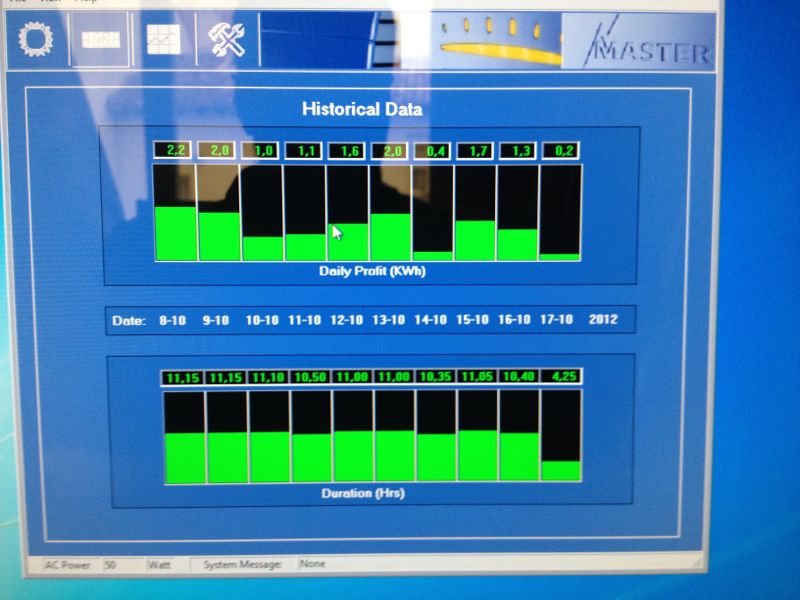Select the 17-10 date label
This screenshot has height=600, width=800.
click(x=556, y=319)
